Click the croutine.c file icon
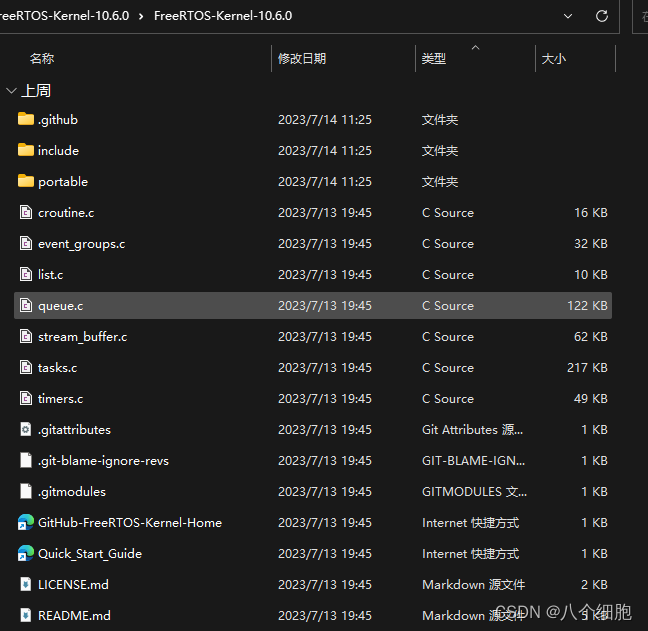The height and width of the screenshot is (631, 648). click(26, 212)
